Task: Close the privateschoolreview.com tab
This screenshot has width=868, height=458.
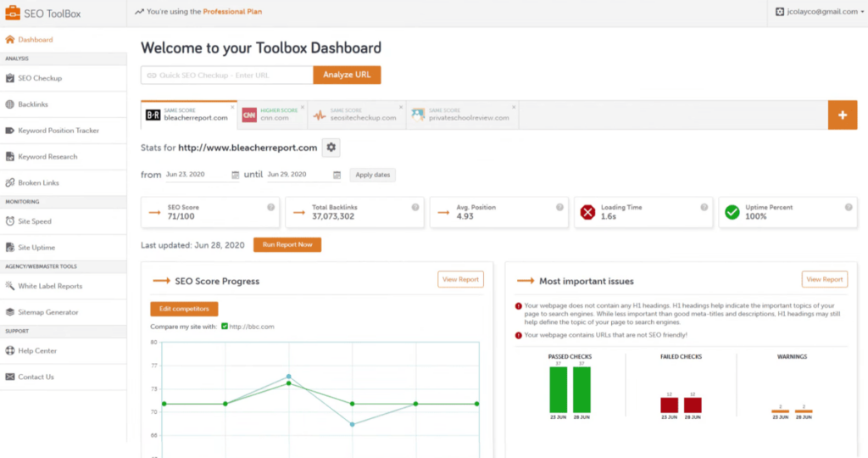Action: (x=514, y=108)
